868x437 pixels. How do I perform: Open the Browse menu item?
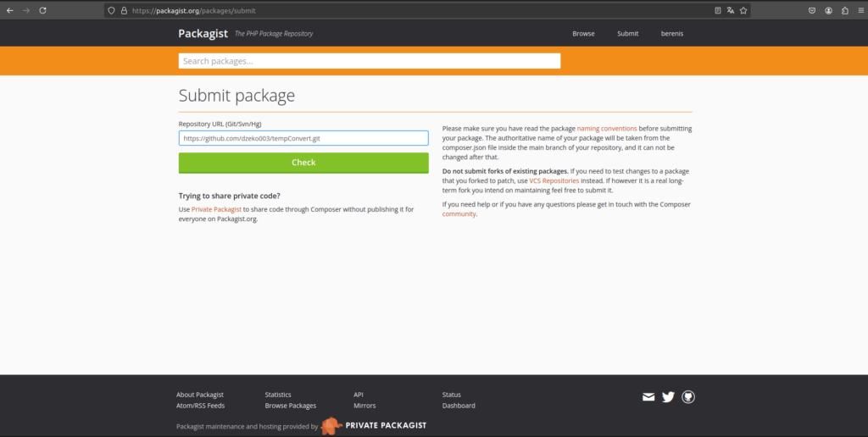click(x=583, y=34)
